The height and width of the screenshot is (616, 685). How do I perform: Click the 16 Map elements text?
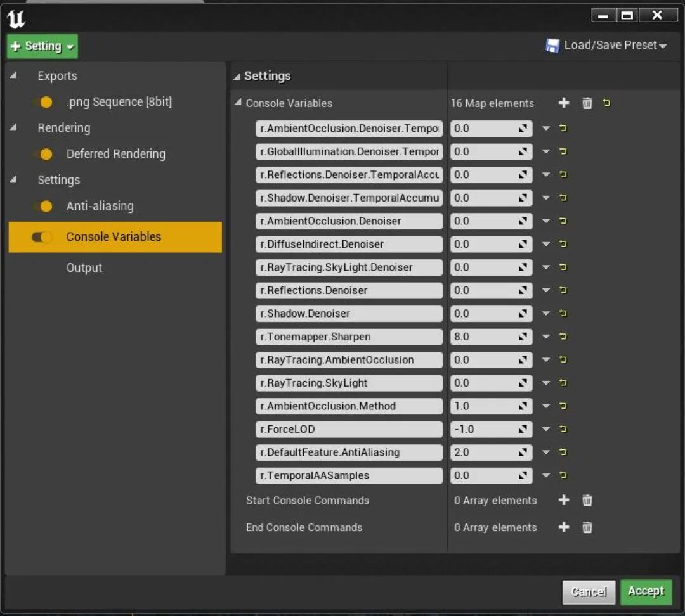pyautogui.click(x=492, y=103)
